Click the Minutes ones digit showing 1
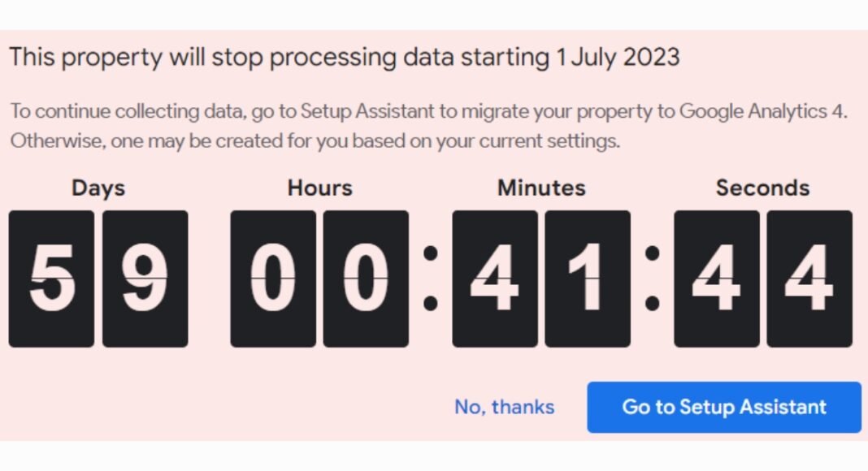Screen dimensions: 868x471 tap(588, 279)
